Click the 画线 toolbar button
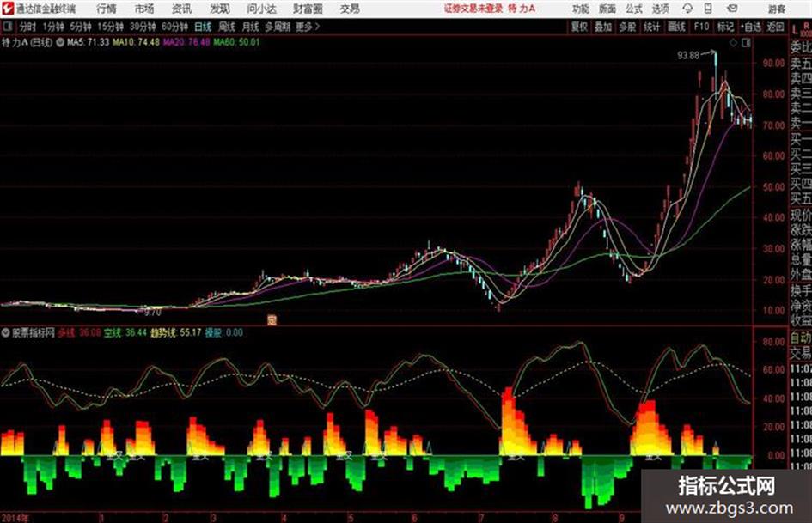812x523 pixels. pos(676,27)
